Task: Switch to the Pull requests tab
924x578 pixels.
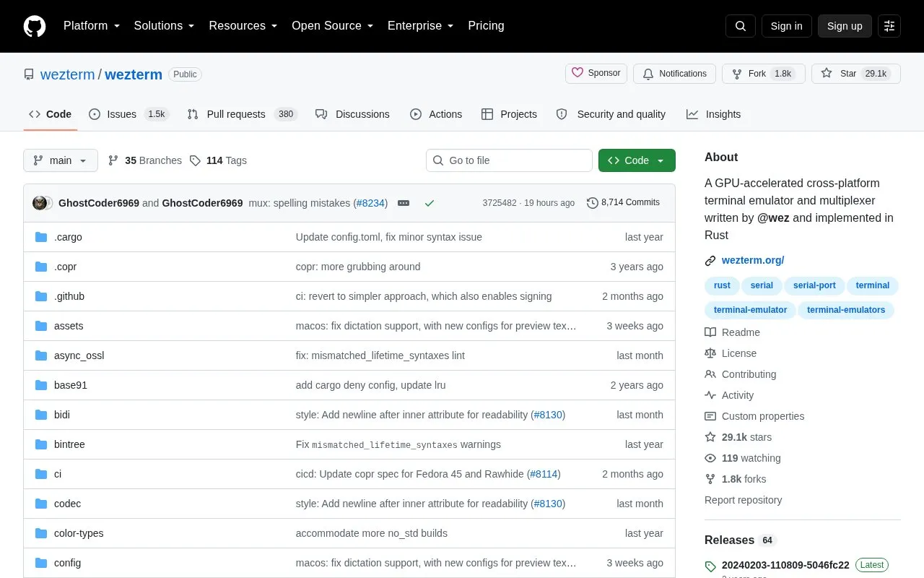Action: pyautogui.click(x=242, y=114)
